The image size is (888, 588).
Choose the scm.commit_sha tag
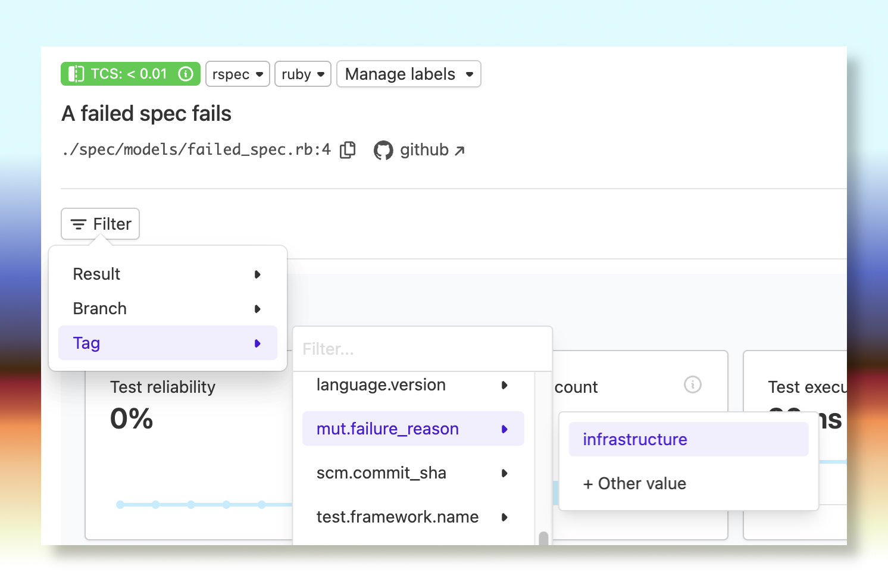click(x=413, y=473)
